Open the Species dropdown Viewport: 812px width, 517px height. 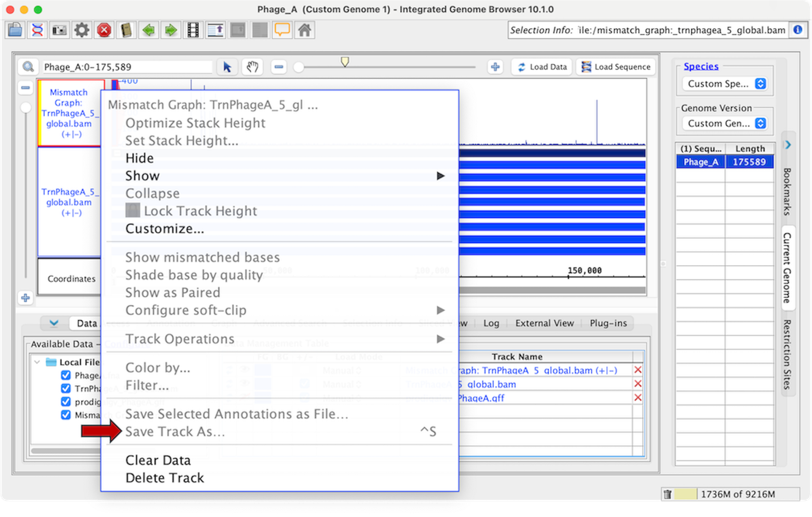pos(725,84)
